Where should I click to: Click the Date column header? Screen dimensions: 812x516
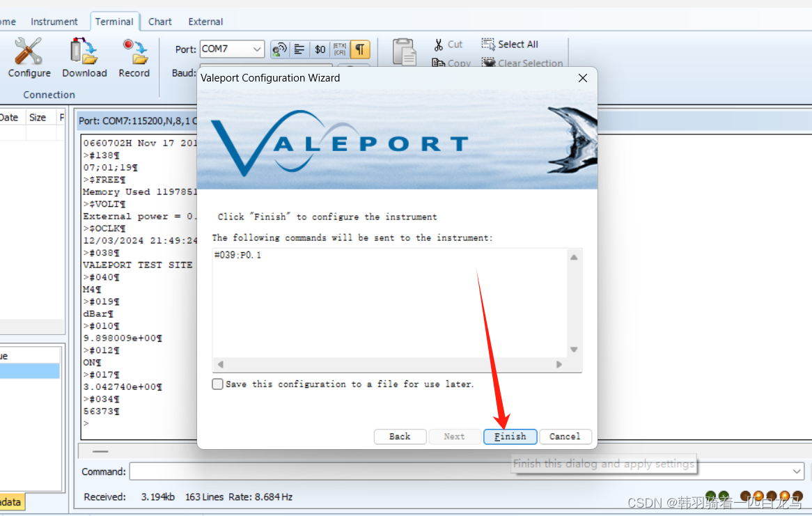tap(9, 118)
